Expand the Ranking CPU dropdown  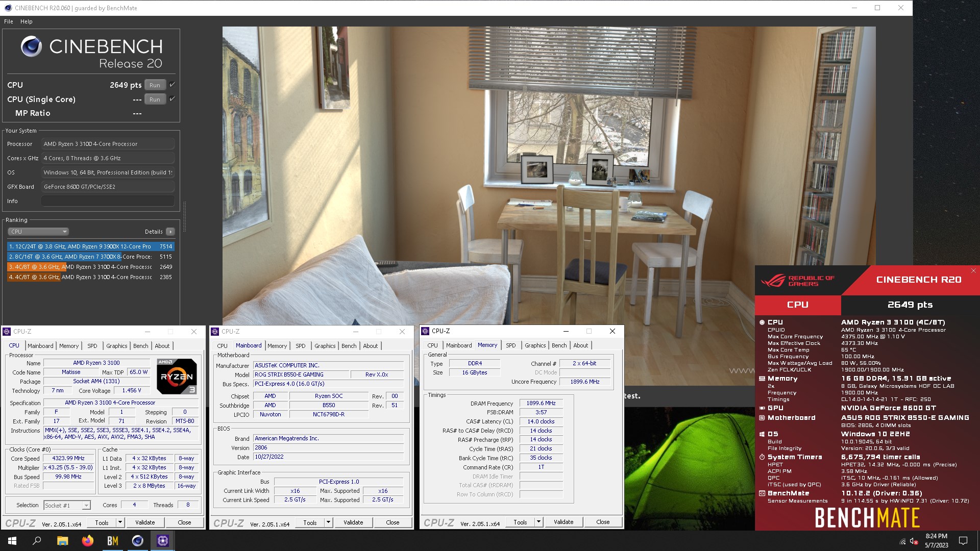coord(38,232)
